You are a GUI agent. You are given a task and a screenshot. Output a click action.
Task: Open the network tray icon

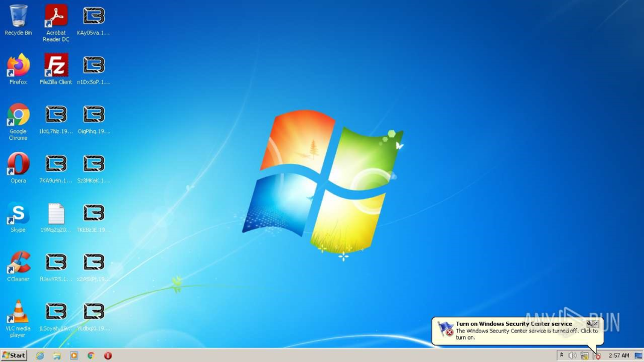pos(584,355)
